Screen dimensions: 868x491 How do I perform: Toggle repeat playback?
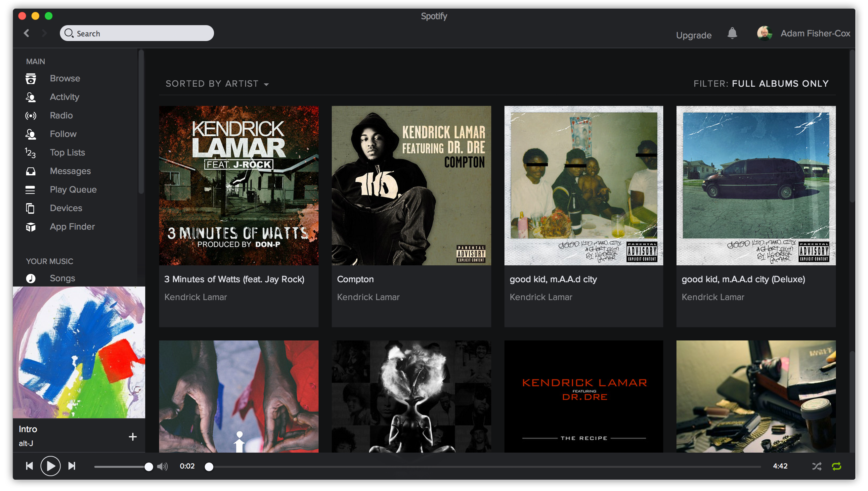pyautogui.click(x=836, y=467)
